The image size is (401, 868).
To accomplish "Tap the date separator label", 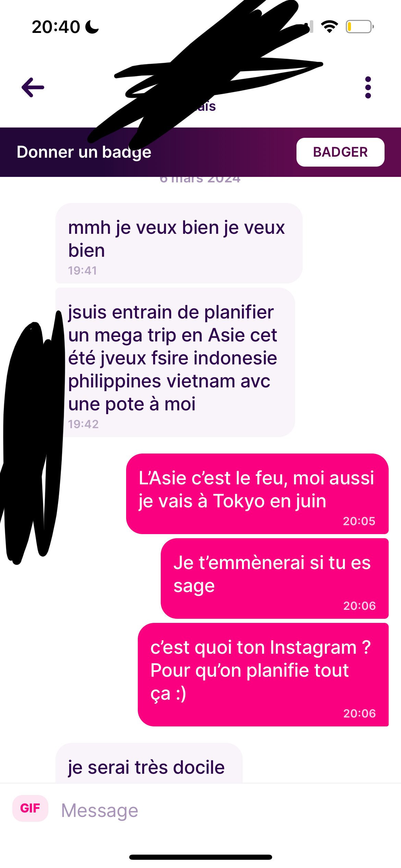I will [200, 179].
